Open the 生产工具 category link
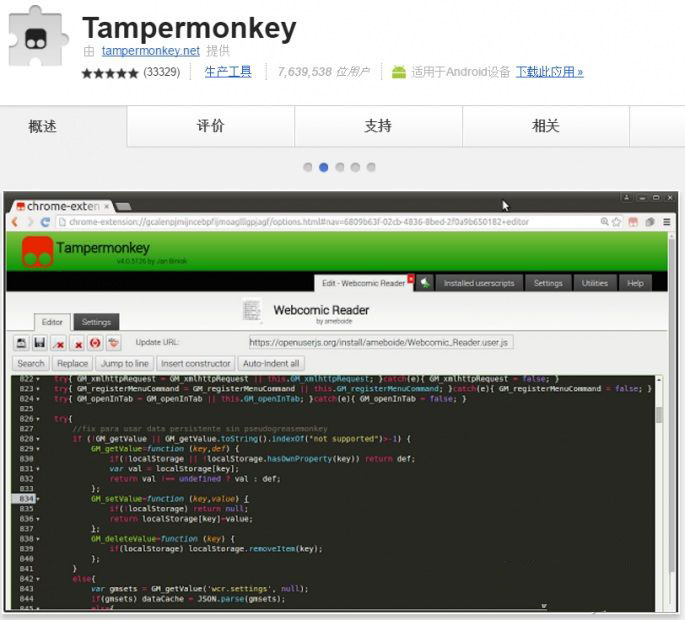 (x=228, y=72)
